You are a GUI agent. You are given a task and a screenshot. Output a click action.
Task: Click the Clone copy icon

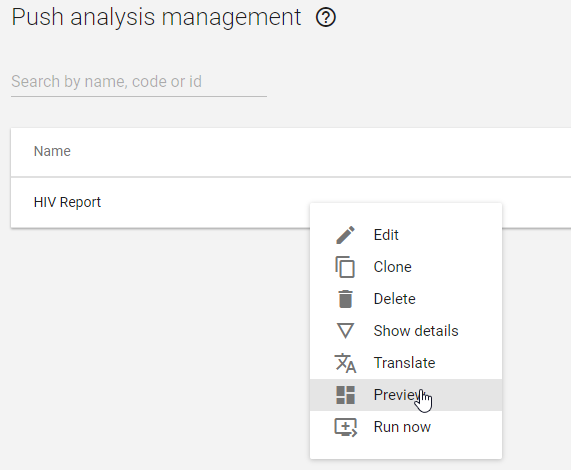pyautogui.click(x=345, y=267)
